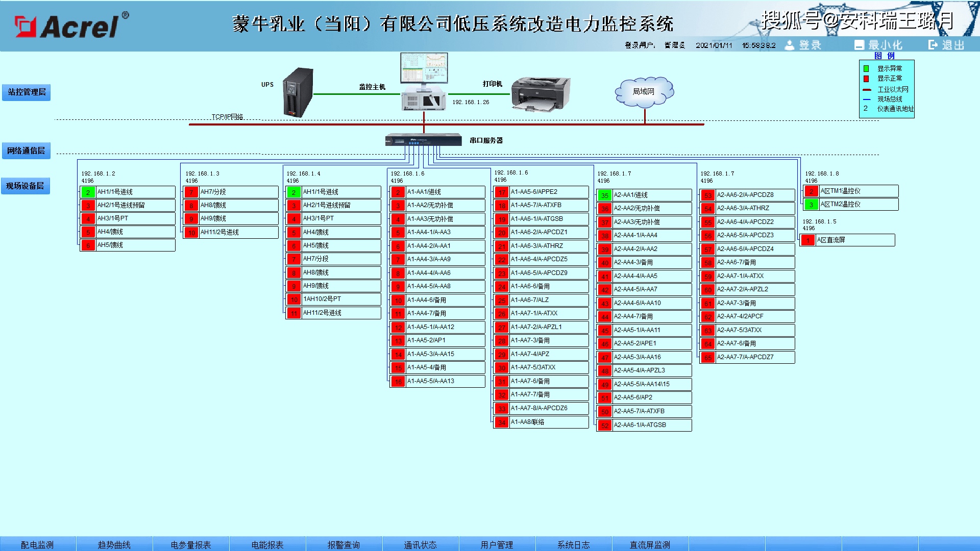Select device row A1-AA5-1/A-AA12
Screen dimensions: 980x551
[x=438, y=328]
